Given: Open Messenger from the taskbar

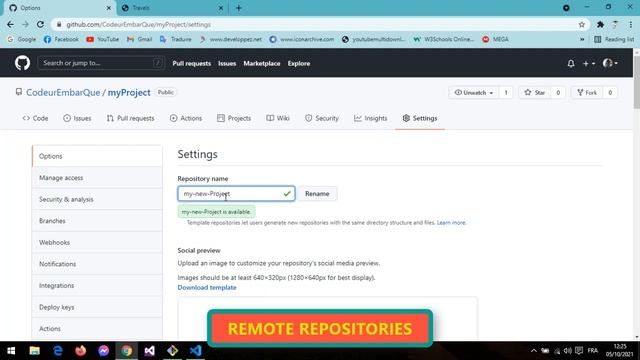Looking at the screenshot, I should point(104,351).
